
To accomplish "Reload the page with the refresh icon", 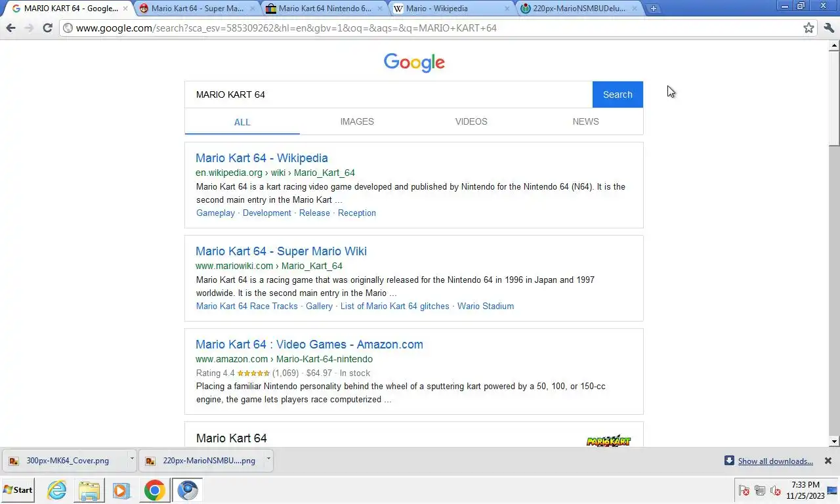I will coord(47,28).
